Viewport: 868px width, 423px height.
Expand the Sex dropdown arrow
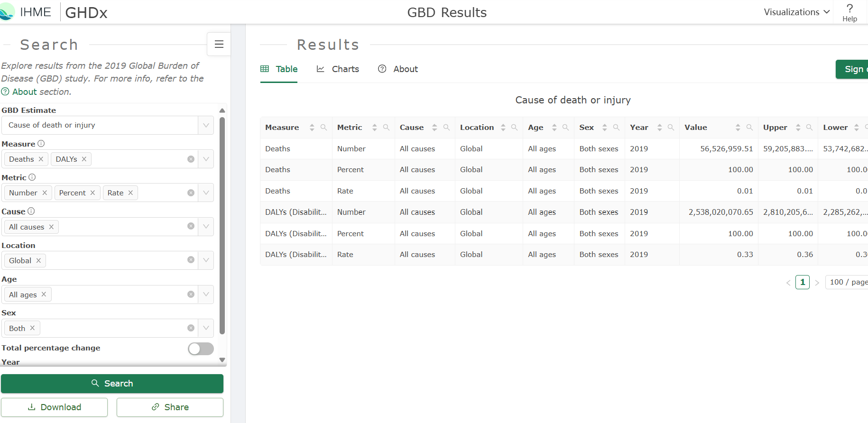[206, 328]
